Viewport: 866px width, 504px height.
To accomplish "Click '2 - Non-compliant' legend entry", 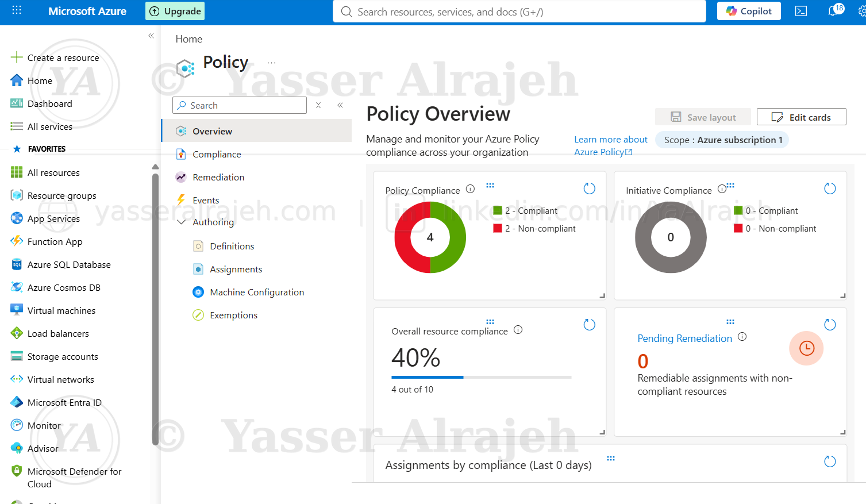I will pyautogui.click(x=534, y=228).
